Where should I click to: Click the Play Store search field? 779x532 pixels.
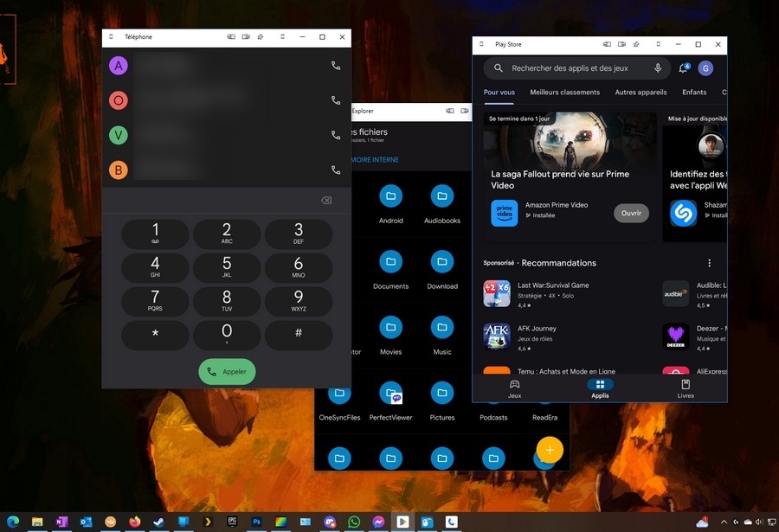point(570,68)
